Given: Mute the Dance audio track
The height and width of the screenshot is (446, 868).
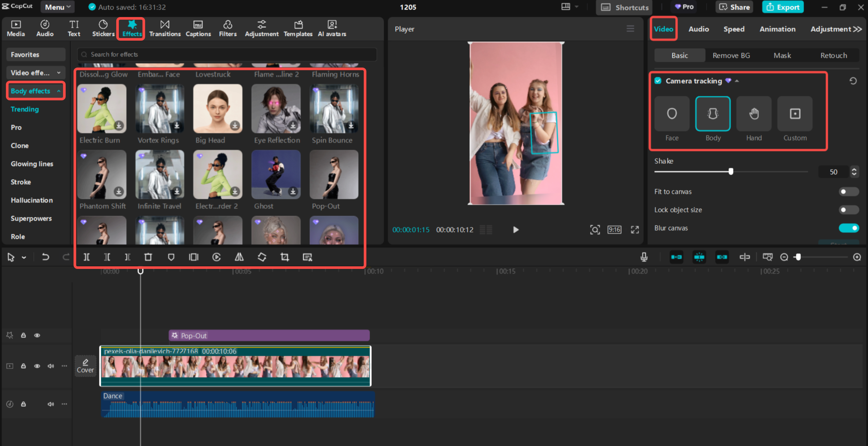Looking at the screenshot, I should point(51,404).
